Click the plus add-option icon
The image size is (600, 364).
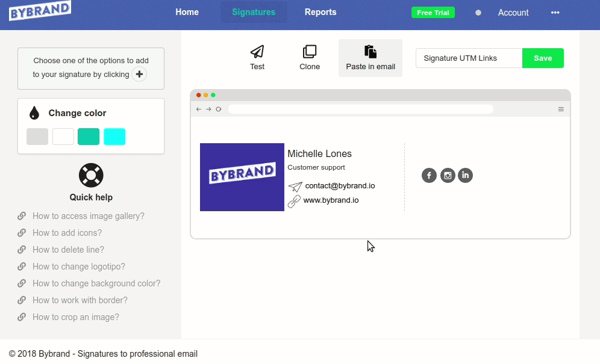tap(139, 74)
